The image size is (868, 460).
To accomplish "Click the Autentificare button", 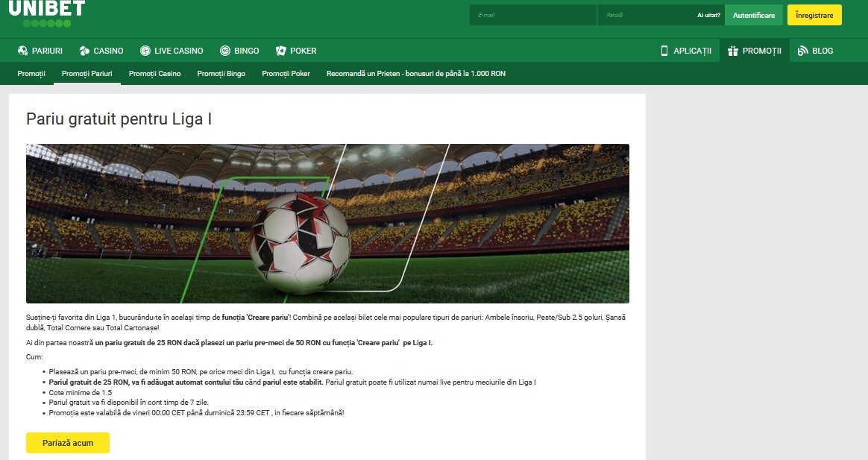I will pos(754,16).
